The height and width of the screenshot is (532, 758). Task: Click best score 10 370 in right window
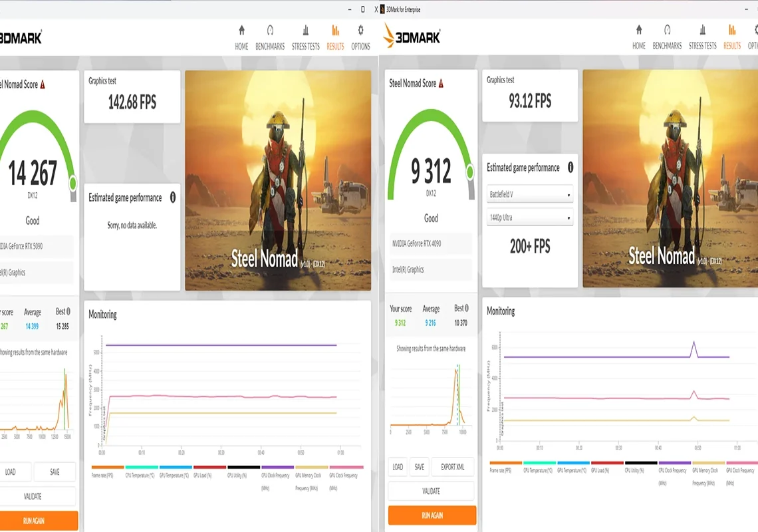pos(461,323)
